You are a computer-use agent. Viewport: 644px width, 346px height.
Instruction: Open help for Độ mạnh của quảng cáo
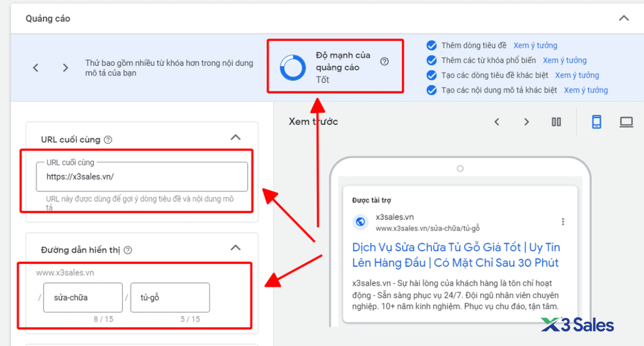pyautogui.click(x=384, y=62)
